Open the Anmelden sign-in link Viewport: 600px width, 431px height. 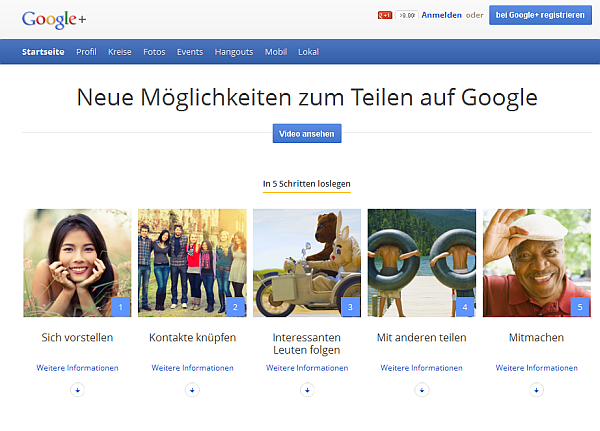click(442, 15)
